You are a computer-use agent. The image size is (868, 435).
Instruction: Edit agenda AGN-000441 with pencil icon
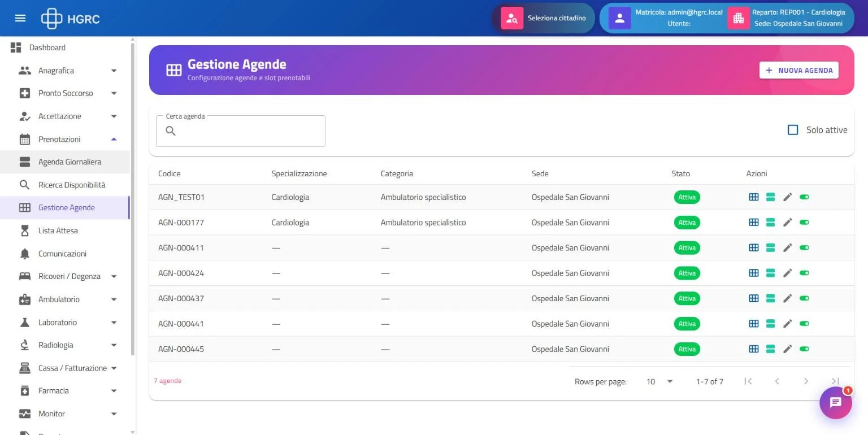click(788, 324)
